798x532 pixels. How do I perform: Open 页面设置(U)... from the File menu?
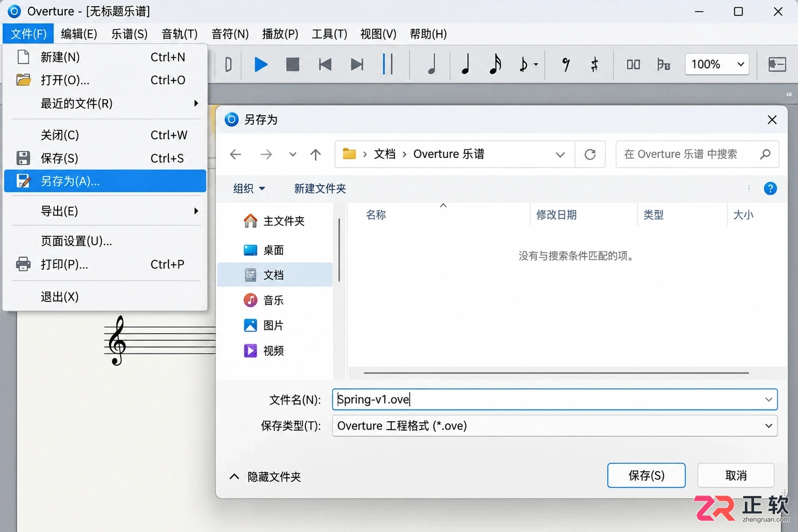coord(105,241)
